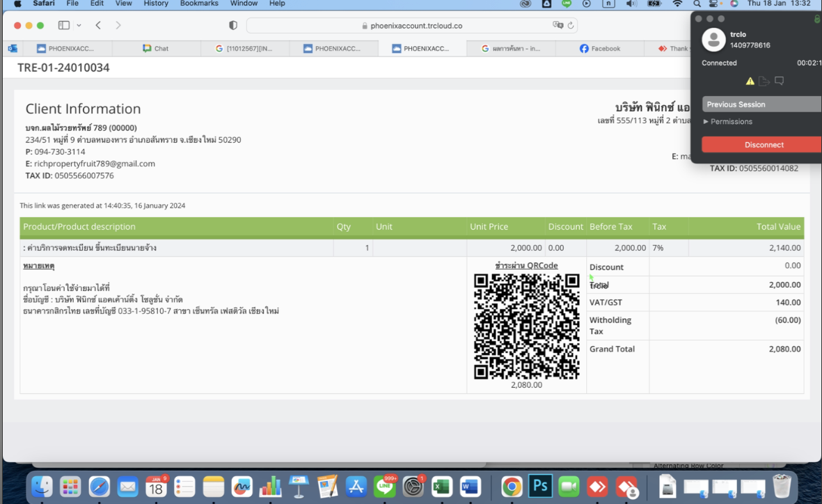This screenshot has width=822, height=504.
Task: Open Calendar from the Dock
Action: tap(156, 487)
